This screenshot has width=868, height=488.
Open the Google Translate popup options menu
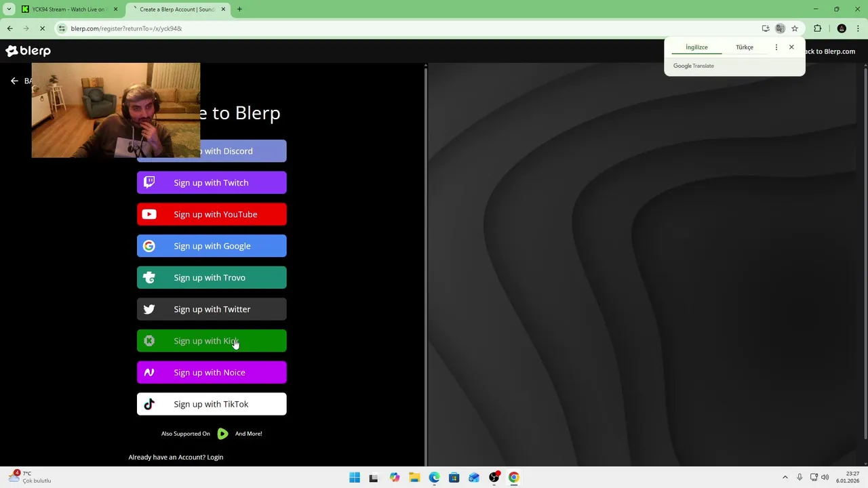pyautogui.click(x=776, y=47)
